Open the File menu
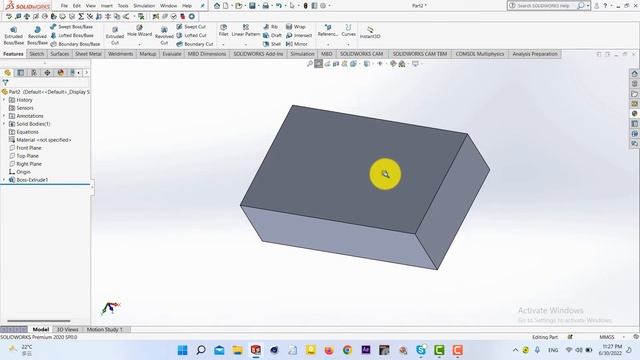The height and width of the screenshot is (360, 640). (64, 6)
